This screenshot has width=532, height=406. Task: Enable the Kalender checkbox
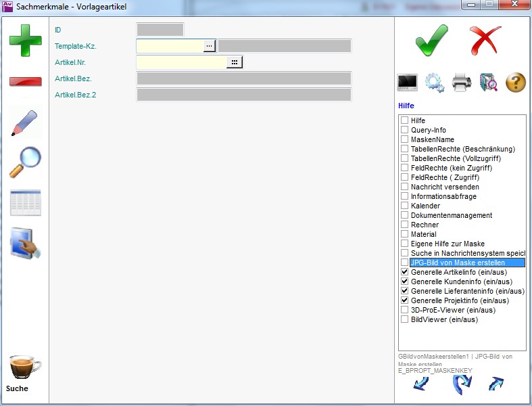point(404,206)
